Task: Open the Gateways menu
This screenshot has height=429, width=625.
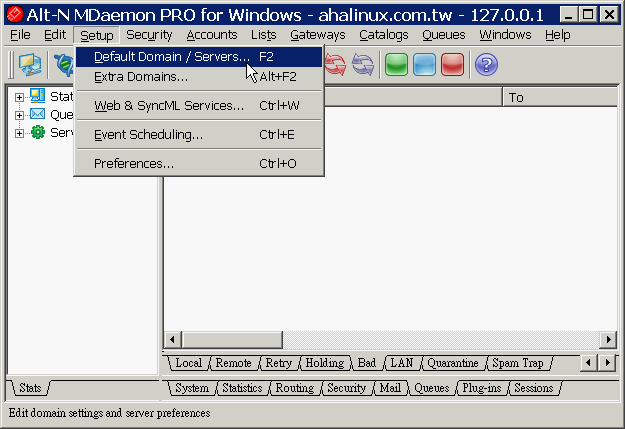Action: tap(318, 35)
